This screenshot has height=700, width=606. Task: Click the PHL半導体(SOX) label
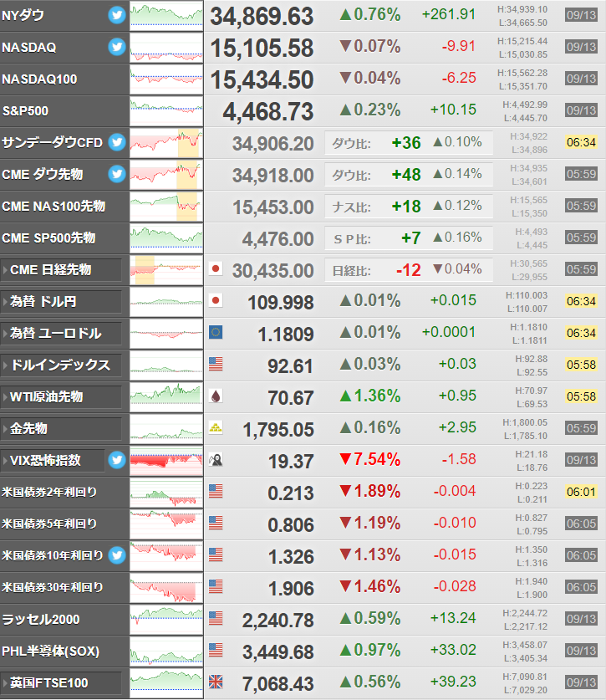50,651
